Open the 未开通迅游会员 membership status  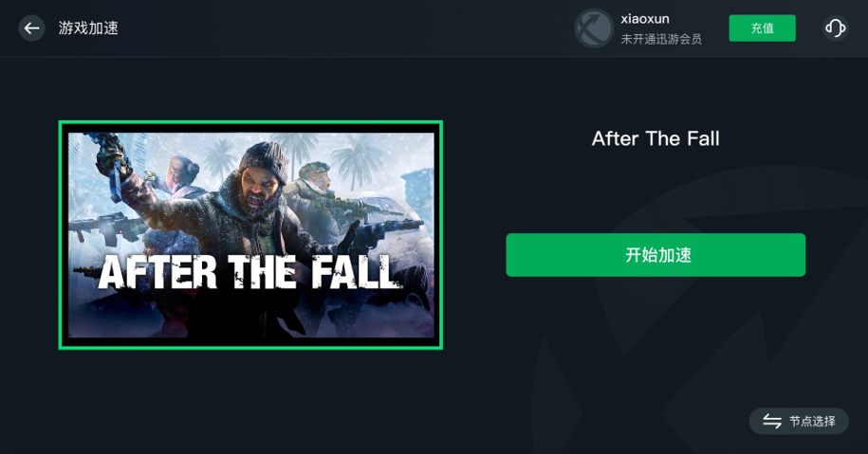pyautogui.click(x=661, y=39)
